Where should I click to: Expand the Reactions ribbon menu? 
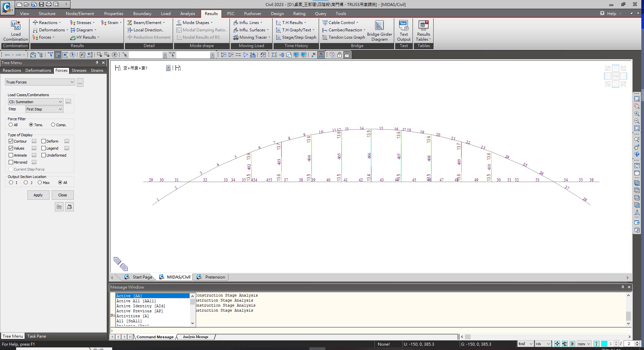coord(47,23)
